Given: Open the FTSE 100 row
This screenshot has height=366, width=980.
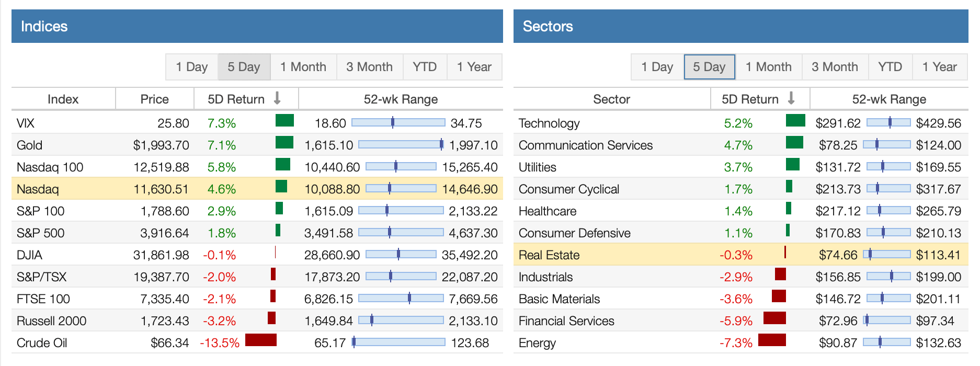Looking at the screenshot, I should click(257, 299).
